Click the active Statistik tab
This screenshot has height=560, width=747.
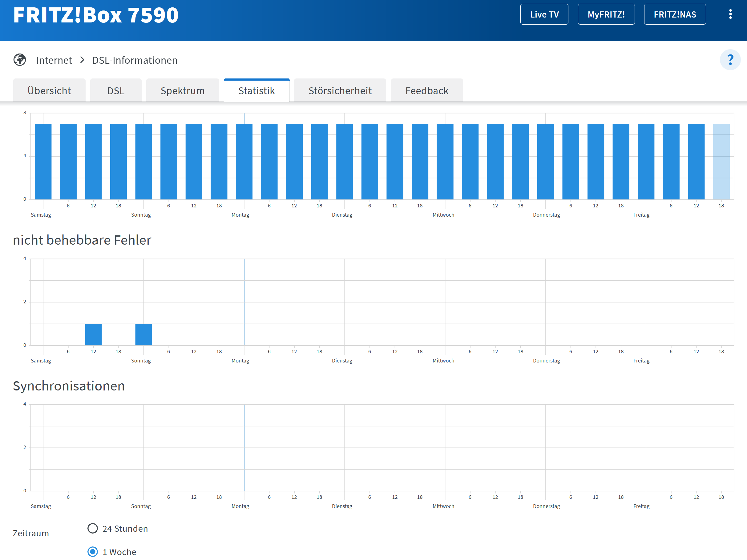point(256,90)
